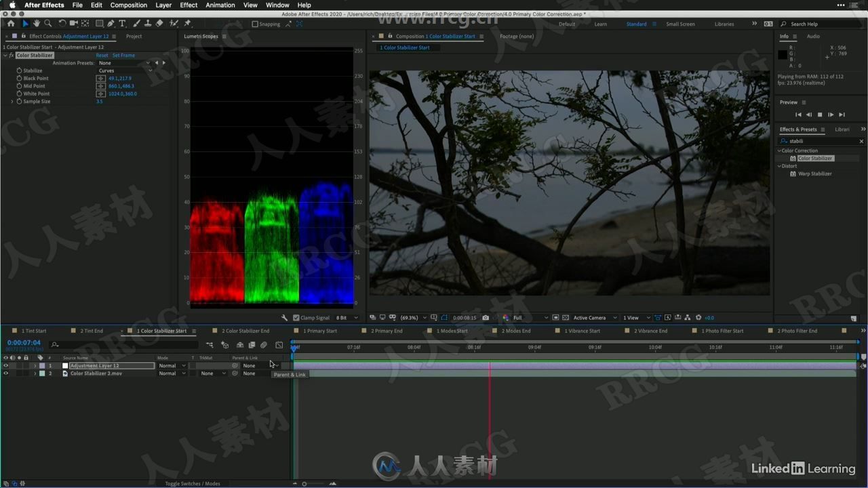The image size is (868, 488).
Task: Toggle Sample Size stopwatch keyframing
Action: click(x=19, y=102)
